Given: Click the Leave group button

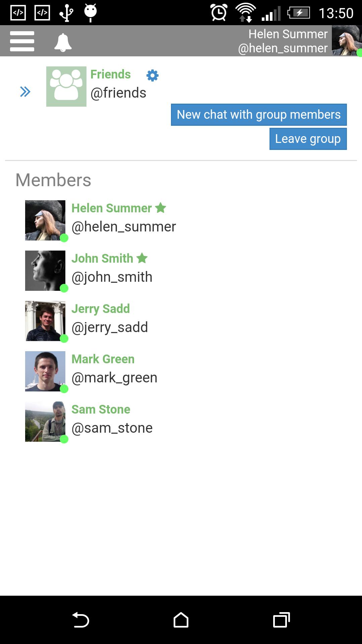Looking at the screenshot, I should 308,139.
